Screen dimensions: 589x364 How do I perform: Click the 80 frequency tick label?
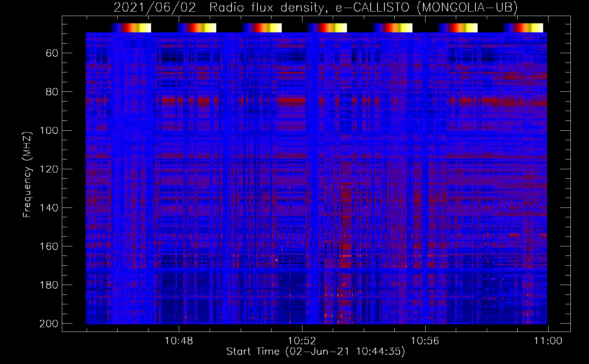tap(52, 92)
